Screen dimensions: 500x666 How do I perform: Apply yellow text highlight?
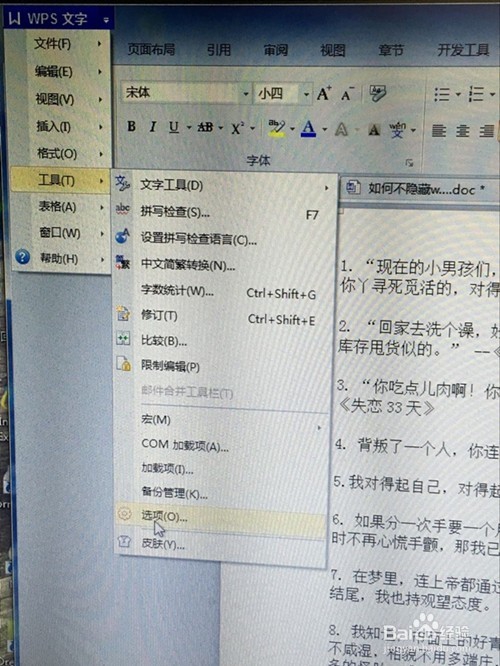pos(276,128)
